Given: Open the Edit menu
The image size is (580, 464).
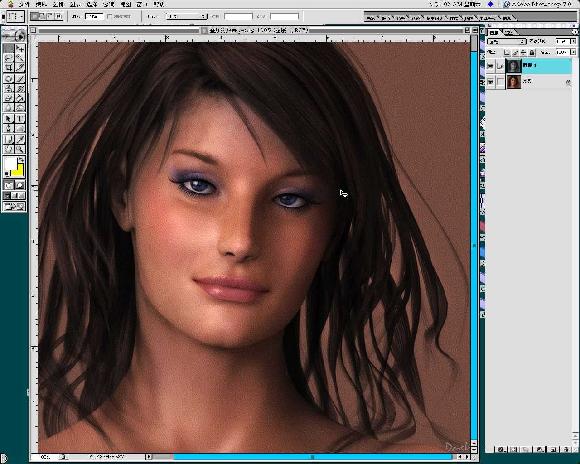Looking at the screenshot, I should coord(41,4).
